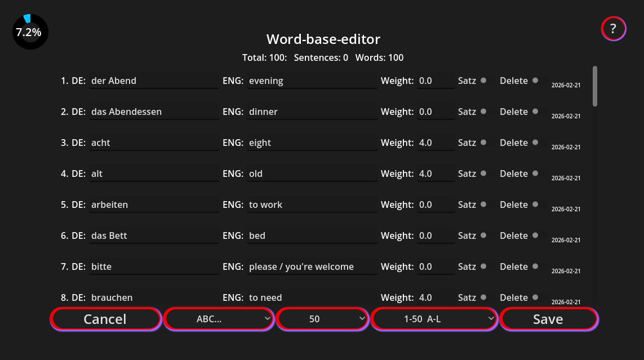Open the ABC... sort dropdown
Viewport: 644px width, 360px height.
coord(219,319)
